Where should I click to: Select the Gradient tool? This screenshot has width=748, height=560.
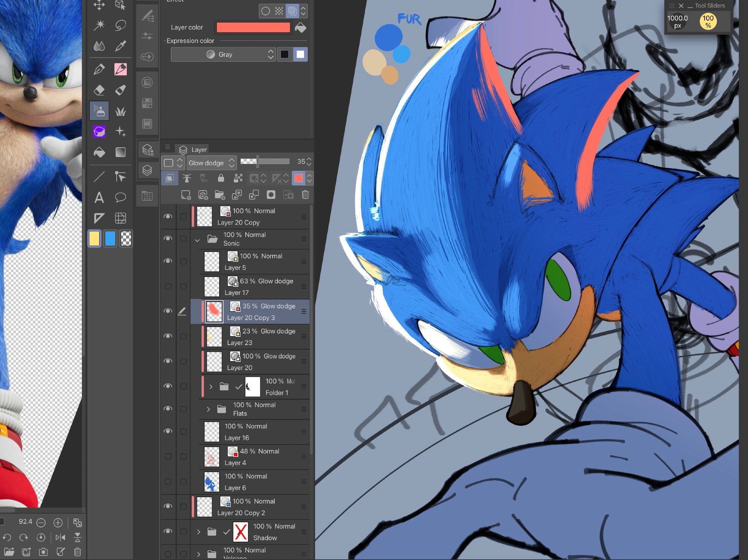point(120,152)
